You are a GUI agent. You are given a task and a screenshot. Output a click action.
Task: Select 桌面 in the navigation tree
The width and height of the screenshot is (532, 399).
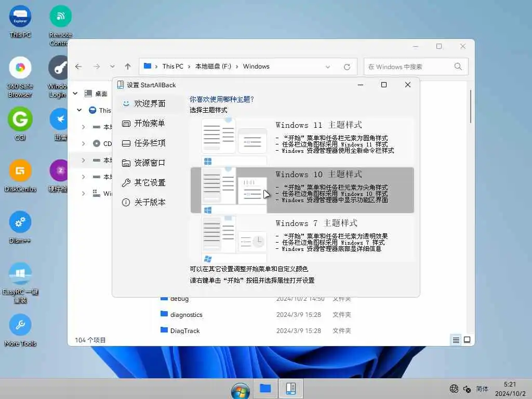point(101,94)
